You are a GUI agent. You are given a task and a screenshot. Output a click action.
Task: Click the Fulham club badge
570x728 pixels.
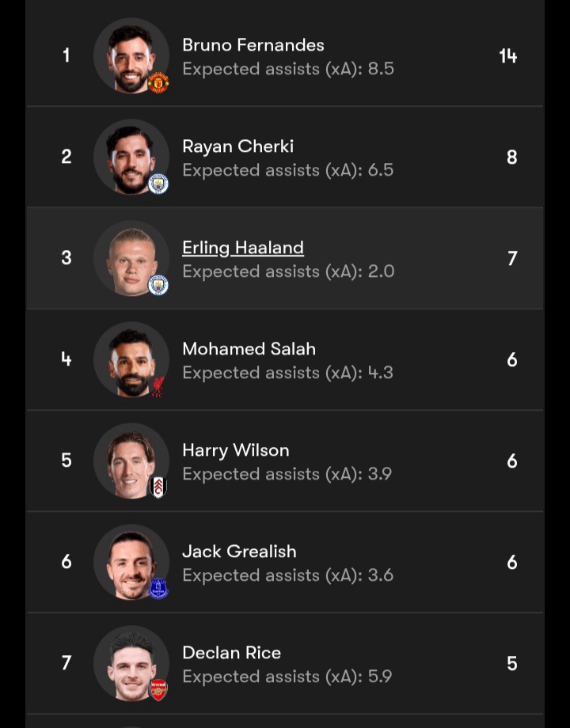[x=158, y=487]
